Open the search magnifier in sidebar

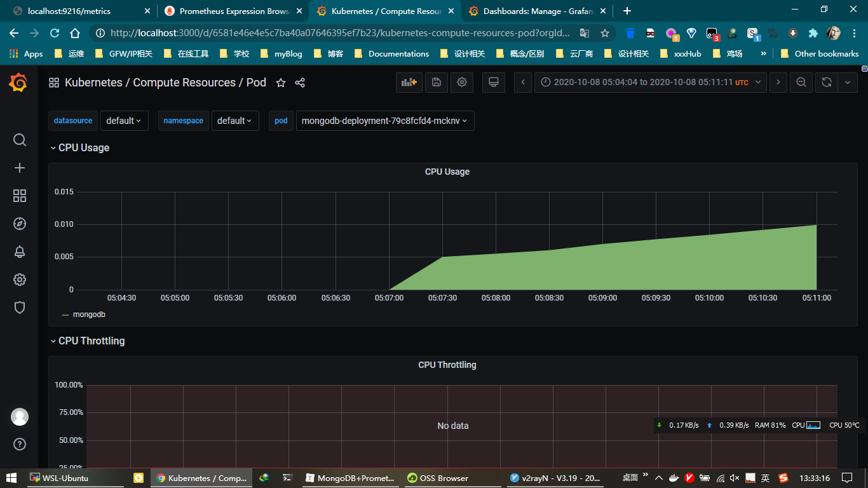click(x=20, y=140)
